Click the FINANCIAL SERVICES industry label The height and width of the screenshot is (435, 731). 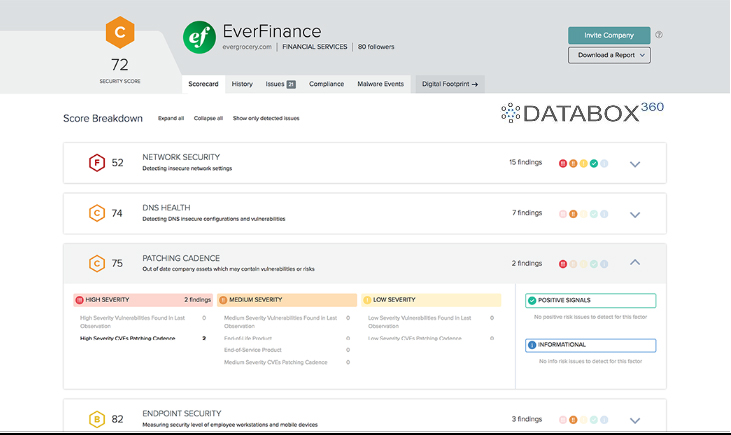[x=315, y=47]
